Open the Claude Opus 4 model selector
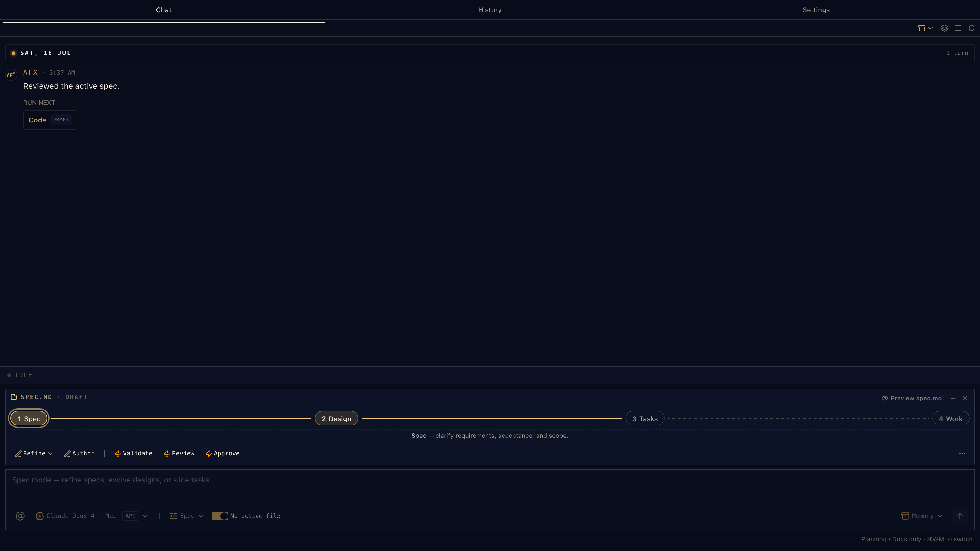The image size is (980, 551). tap(81, 516)
